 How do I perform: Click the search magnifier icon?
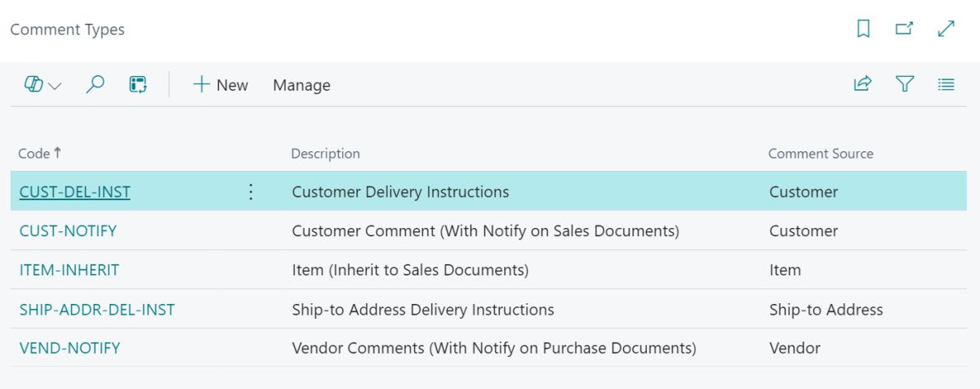point(96,85)
